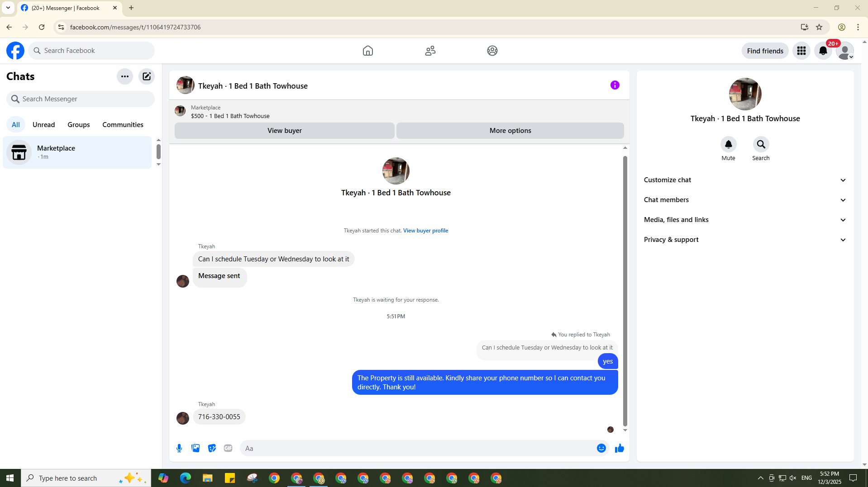Reload the page in Chrome
This screenshot has height=487, width=868.
42,27
